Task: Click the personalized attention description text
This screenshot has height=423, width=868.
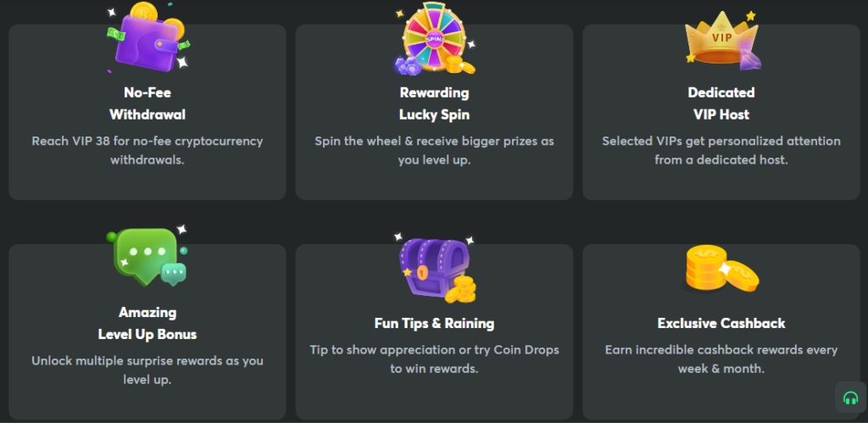Action: pyautogui.click(x=721, y=150)
